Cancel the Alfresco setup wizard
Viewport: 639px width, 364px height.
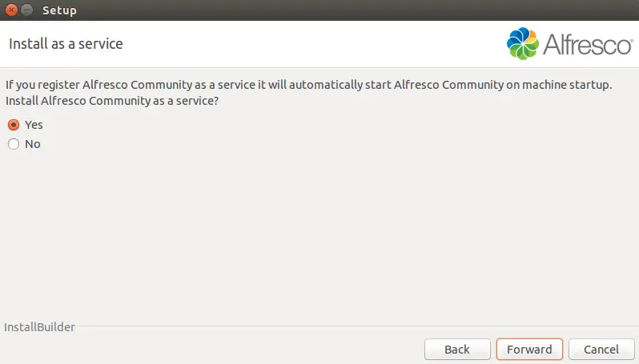pos(601,350)
